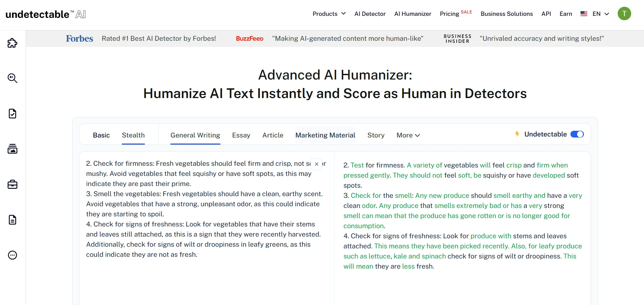Click the undetectable AI logo
Viewport: 644px width, 305px height.
point(46,14)
